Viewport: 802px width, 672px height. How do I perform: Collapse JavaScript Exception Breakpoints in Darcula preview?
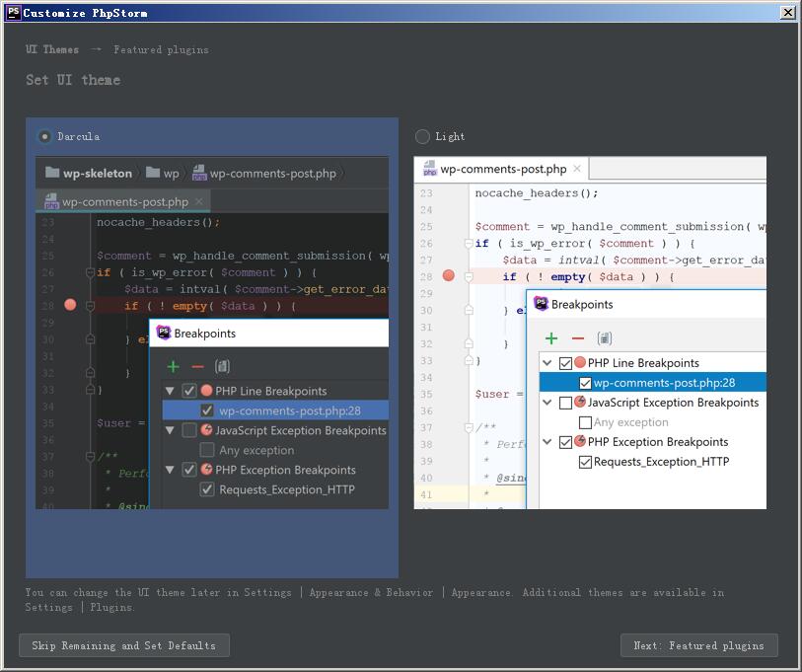[171, 430]
